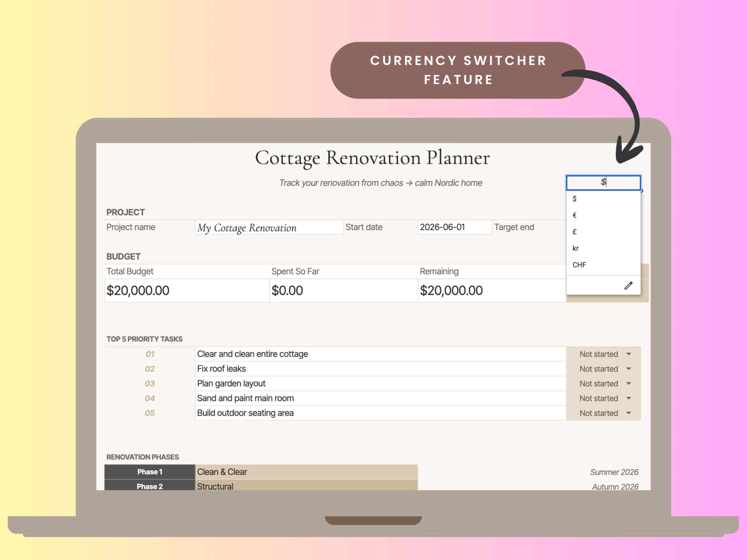Image resolution: width=747 pixels, height=560 pixels.
Task: Choose kr from the currency list
Action: click(x=603, y=249)
